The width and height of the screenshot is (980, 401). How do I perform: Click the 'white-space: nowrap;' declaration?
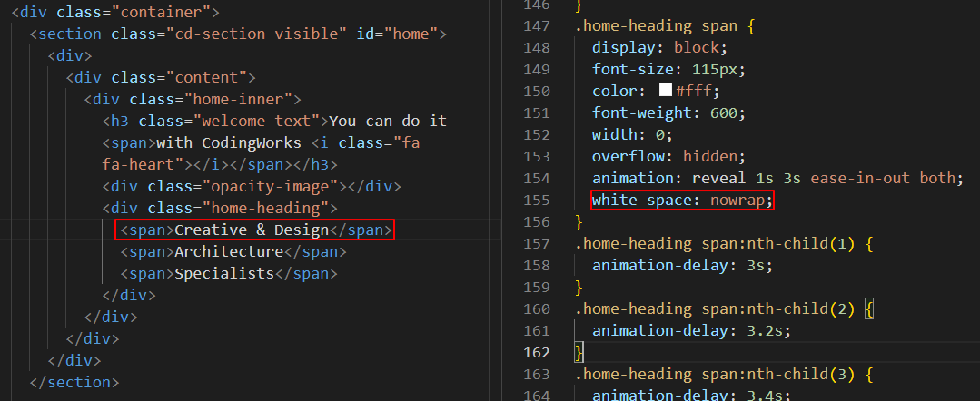coord(682,200)
